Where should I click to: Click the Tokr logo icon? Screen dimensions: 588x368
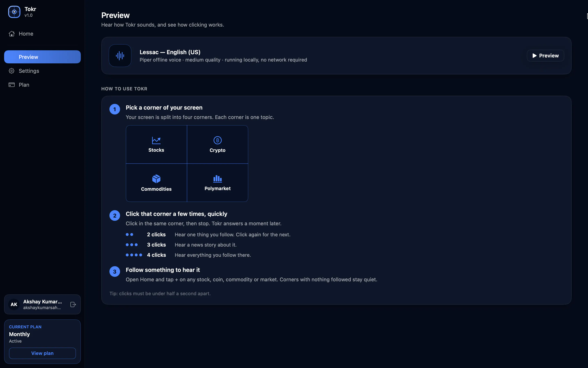[14, 12]
